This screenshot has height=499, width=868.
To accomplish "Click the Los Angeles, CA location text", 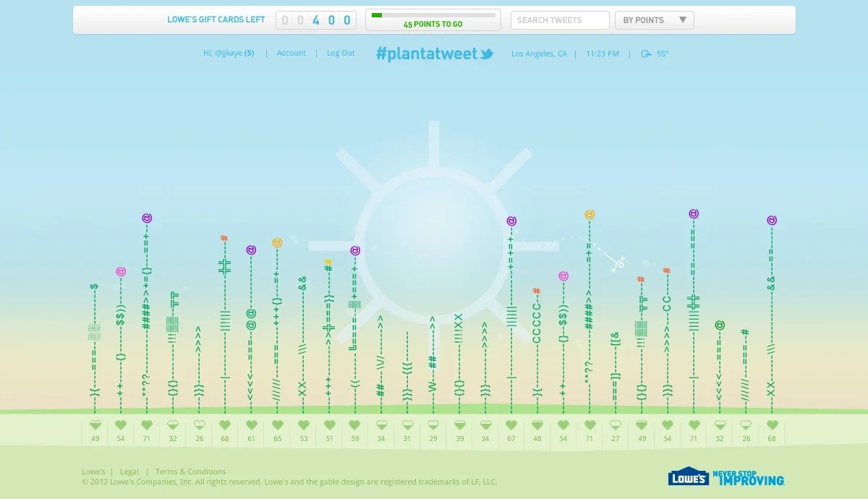I will (539, 54).
